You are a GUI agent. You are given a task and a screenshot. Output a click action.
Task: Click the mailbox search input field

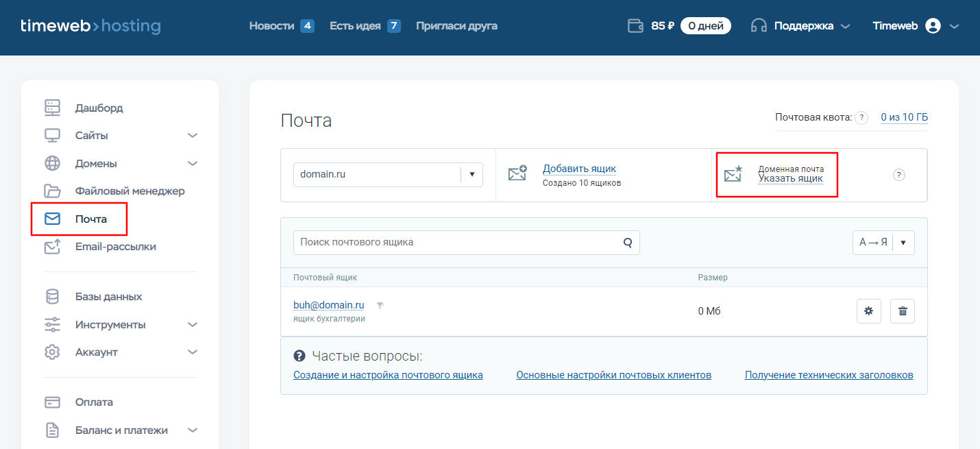[x=445, y=242]
